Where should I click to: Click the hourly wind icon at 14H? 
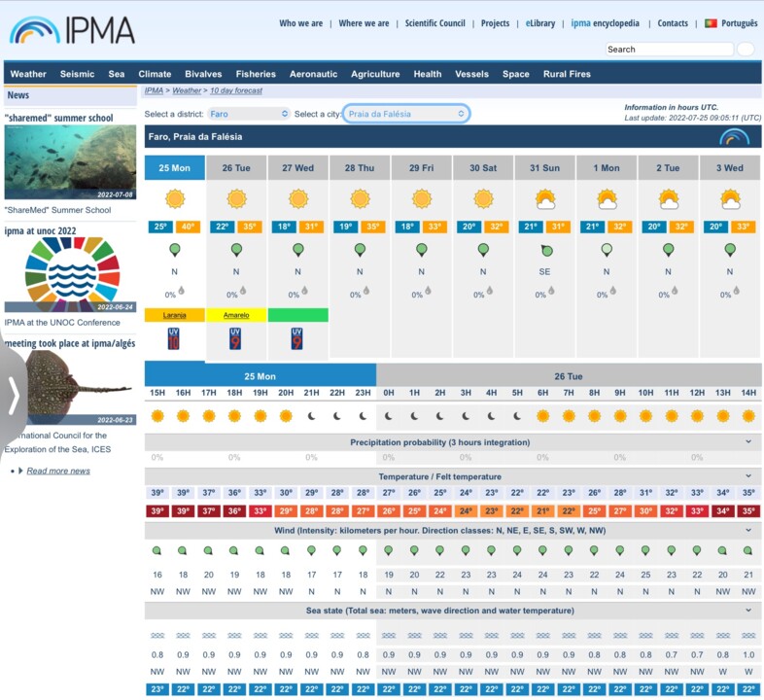tap(747, 551)
